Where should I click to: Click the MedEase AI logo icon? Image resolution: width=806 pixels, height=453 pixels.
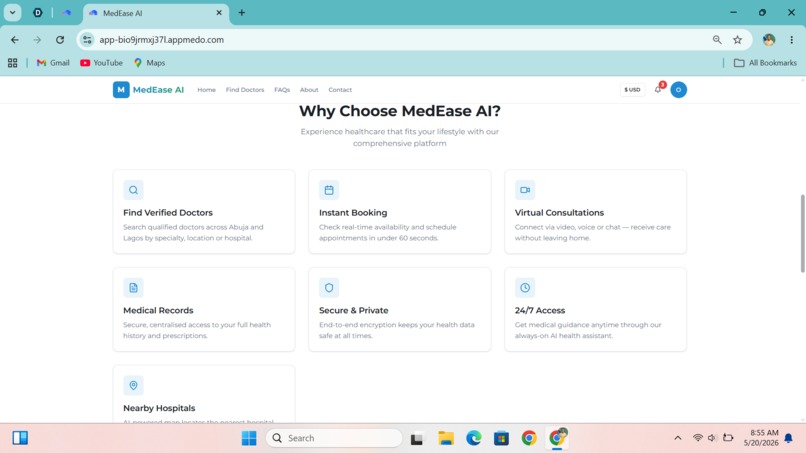click(121, 89)
